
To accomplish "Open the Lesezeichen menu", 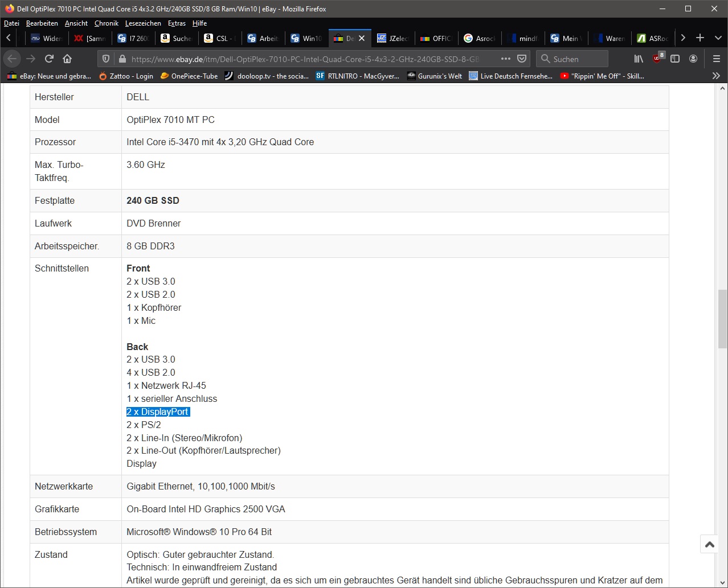I will (143, 23).
